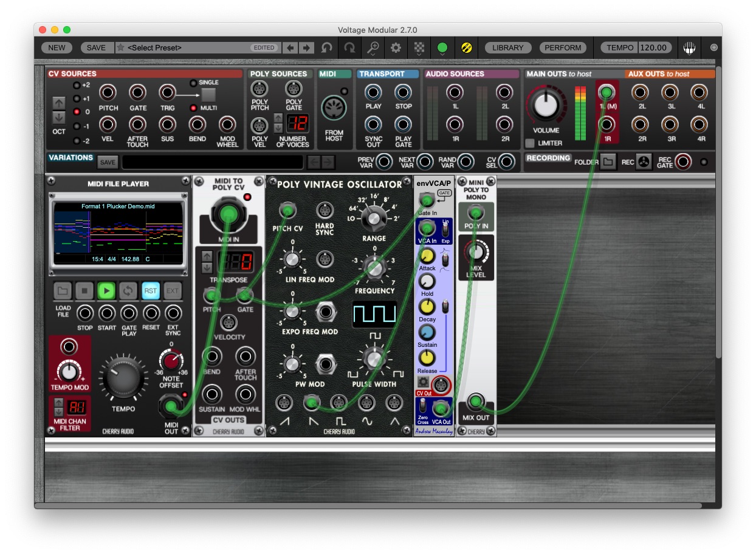The width and height of the screenshot is (756, 554).
Task: Click the favorite star icon beside the preset name
Action: click(x=121, y=47)
